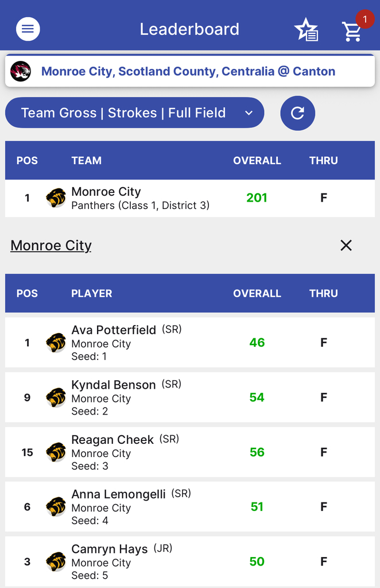This screenshot has width=380, height=588.
Task: Open the Monroe City underlined team link
Action: tap(51, 246)
